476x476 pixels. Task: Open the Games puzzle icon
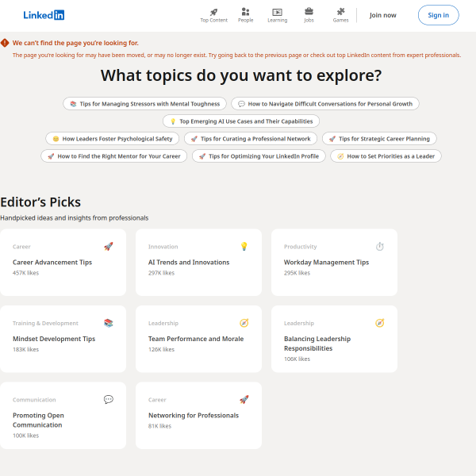pos(340,12)
